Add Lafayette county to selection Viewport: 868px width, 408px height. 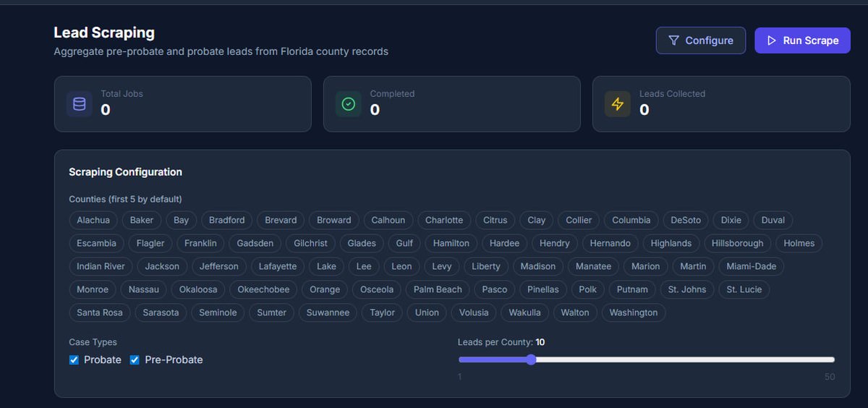tap(278, 266)
